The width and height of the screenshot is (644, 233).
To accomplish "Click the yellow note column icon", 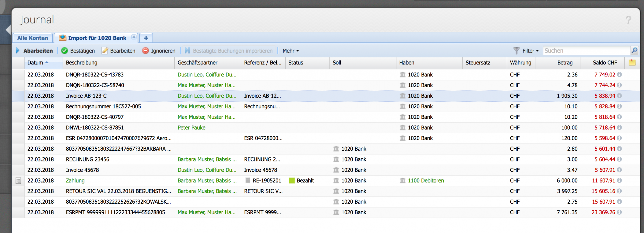I will click(632, 63).
